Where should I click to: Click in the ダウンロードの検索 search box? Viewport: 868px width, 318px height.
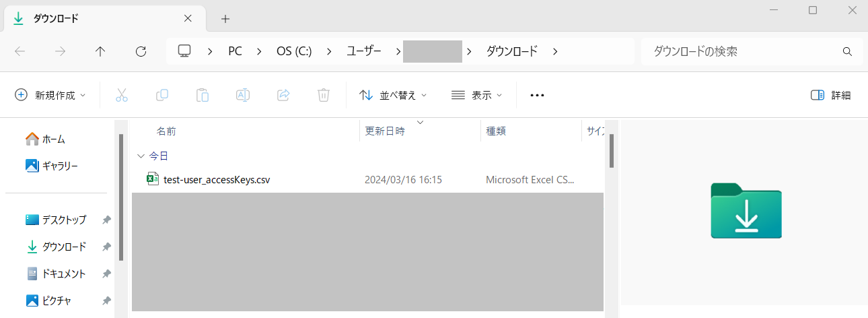(744, 51)
